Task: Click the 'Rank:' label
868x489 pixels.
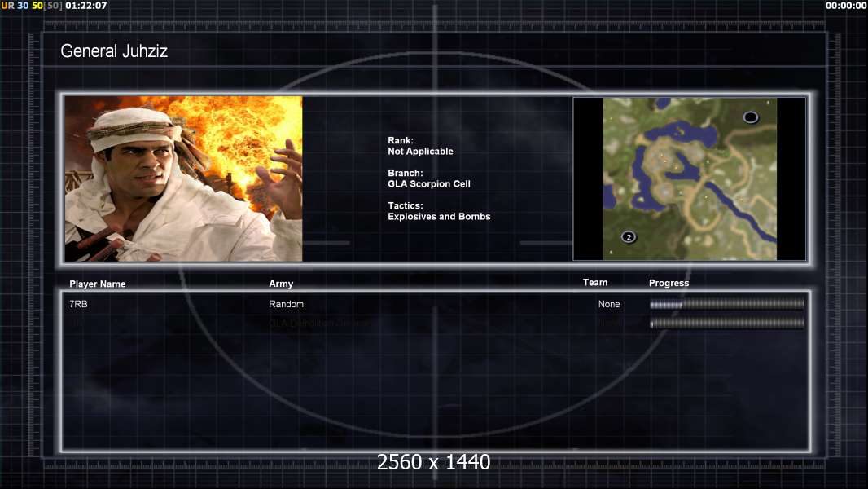Action: 401,141
